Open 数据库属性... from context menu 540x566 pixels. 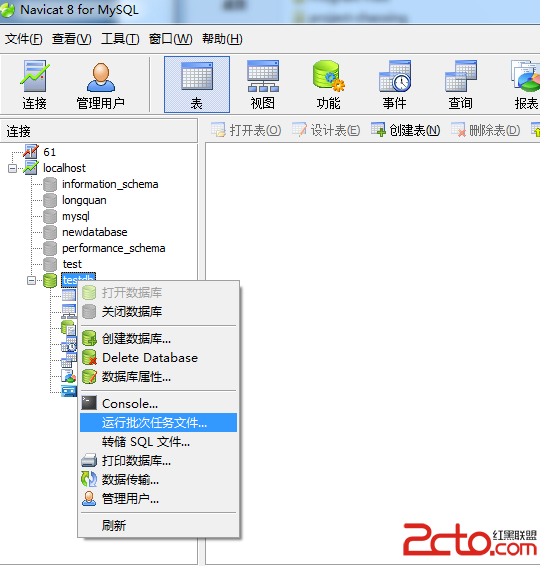(x=158, y=377)
